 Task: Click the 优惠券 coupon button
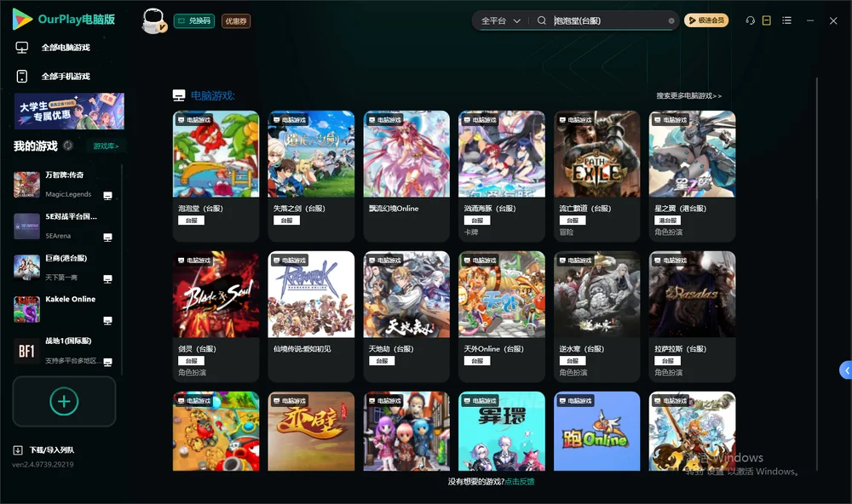[x=236, y=21]
